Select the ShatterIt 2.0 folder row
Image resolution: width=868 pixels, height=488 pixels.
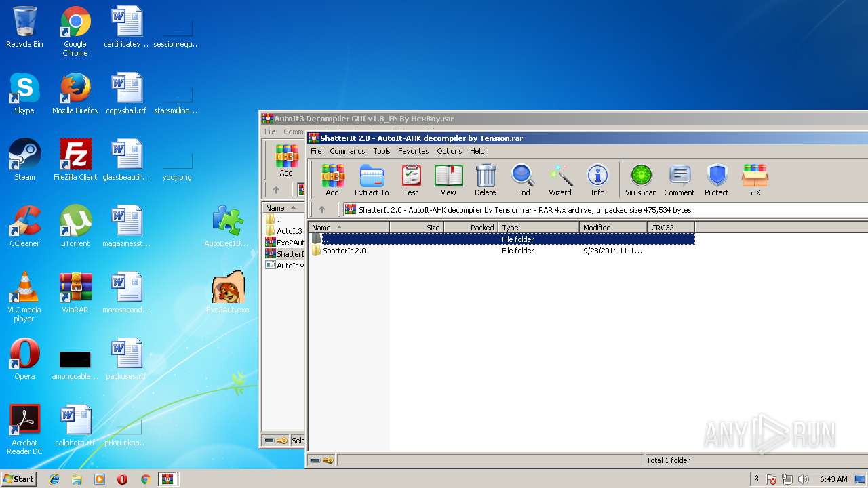click(x=502, y=251)
